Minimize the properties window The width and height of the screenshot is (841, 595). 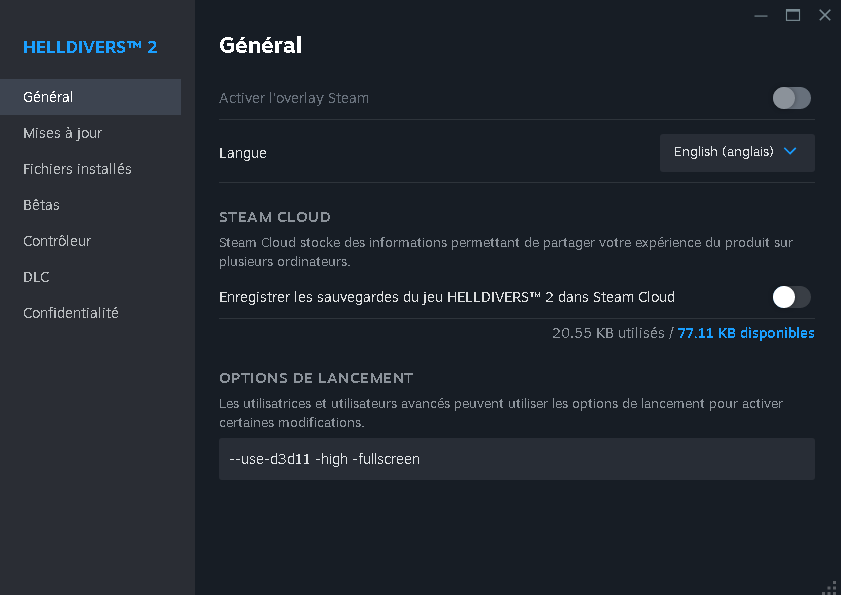click(x=761, y=15)
